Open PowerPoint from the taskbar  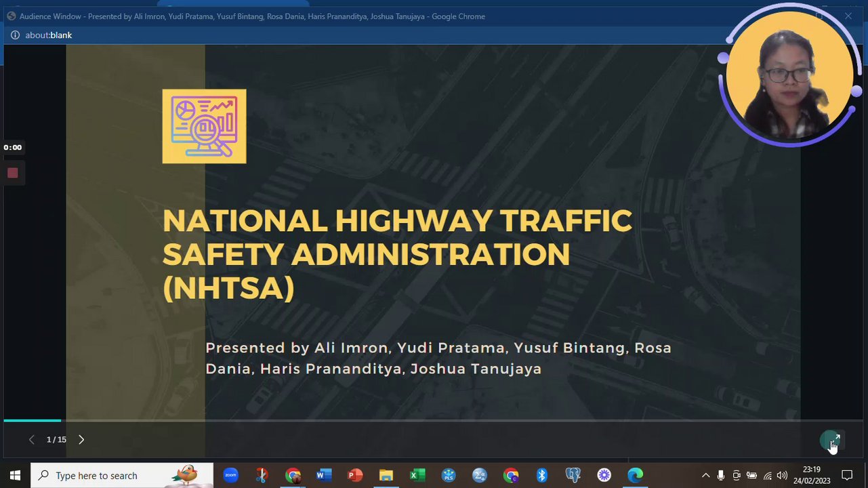[355, 475]
